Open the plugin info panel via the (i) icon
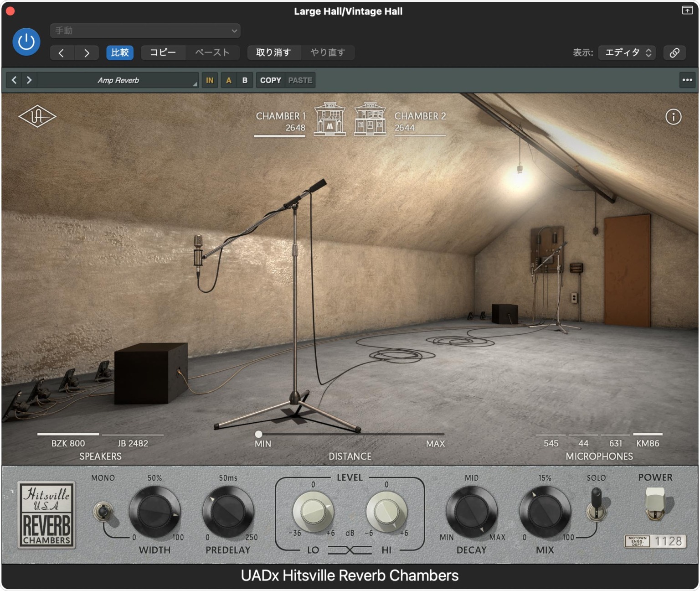The width and height of the screenshot is (700, 591). click(674, 117)
